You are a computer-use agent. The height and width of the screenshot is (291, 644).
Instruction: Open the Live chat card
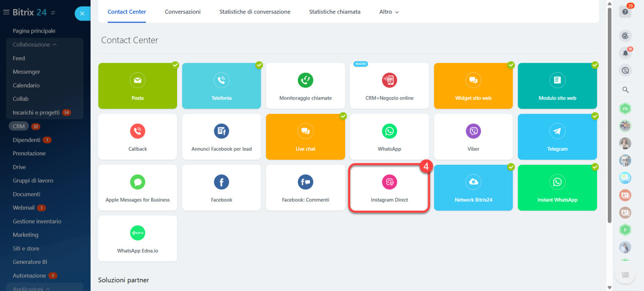pos(305,137)
